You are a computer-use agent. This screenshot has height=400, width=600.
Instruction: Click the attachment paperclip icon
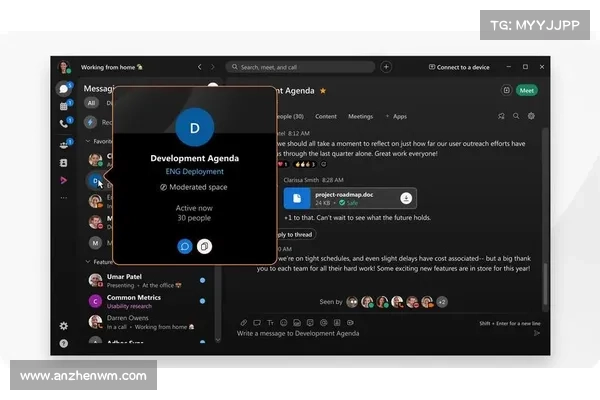click(243, 323)
